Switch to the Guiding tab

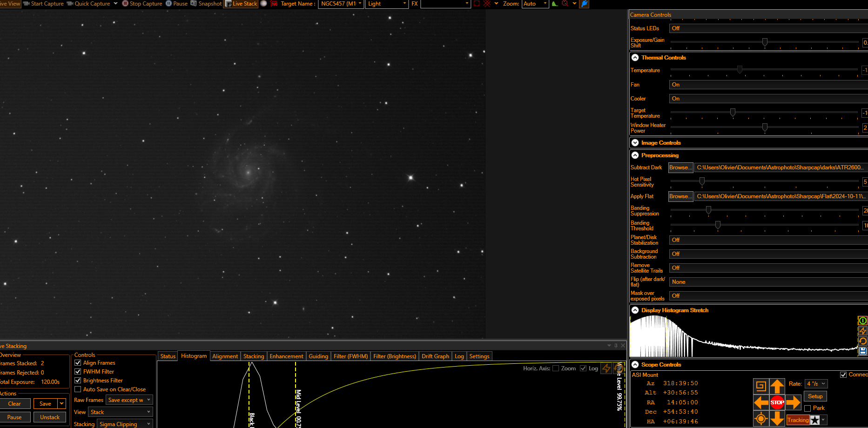coord(318,356)
